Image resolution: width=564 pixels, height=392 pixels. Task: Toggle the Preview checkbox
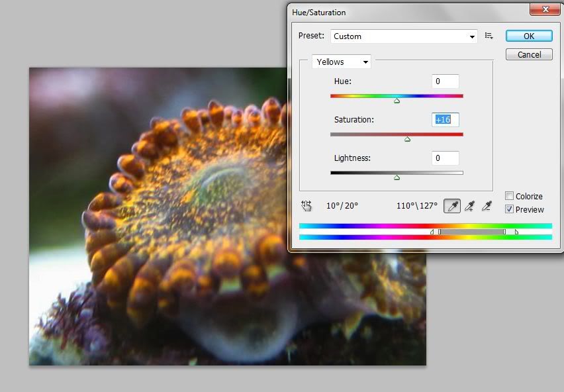(509, 209)
